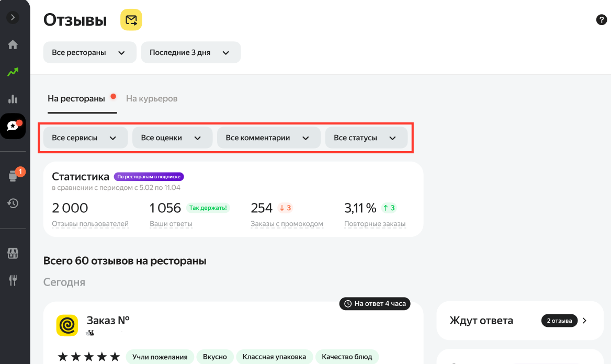Viewport: 611px width, 364px height.
Task: Open the Ждут ответа reviews card
Action: pyautogui.click(x=519, y=320)
